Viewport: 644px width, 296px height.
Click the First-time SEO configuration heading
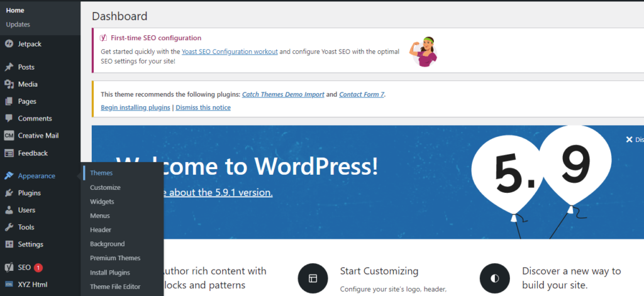click(156, 38)
